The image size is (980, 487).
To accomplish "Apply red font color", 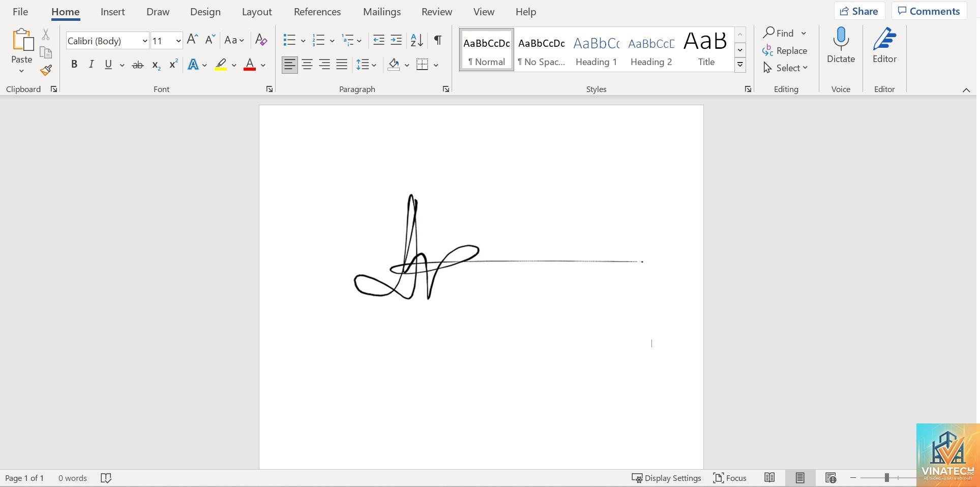I will [x=249, y=65].
